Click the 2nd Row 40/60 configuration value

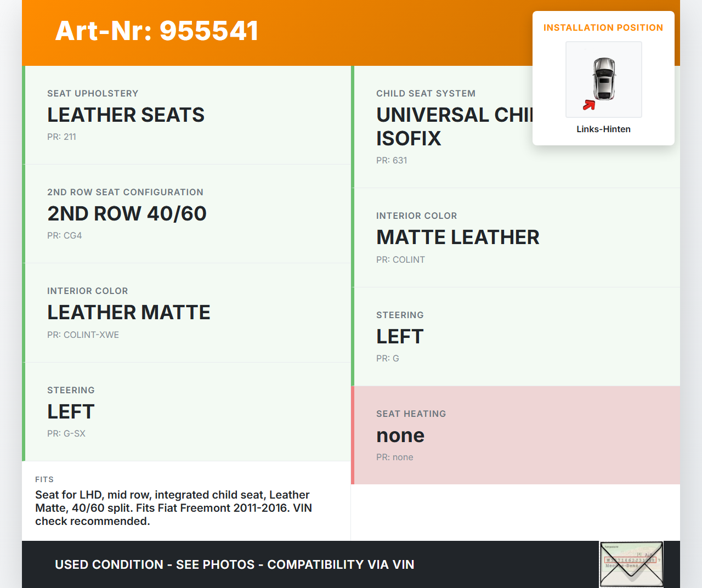[127, 214]
